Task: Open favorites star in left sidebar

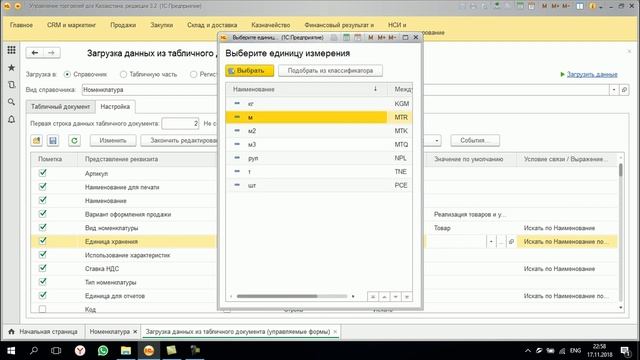Action: (x=11, y=68)
